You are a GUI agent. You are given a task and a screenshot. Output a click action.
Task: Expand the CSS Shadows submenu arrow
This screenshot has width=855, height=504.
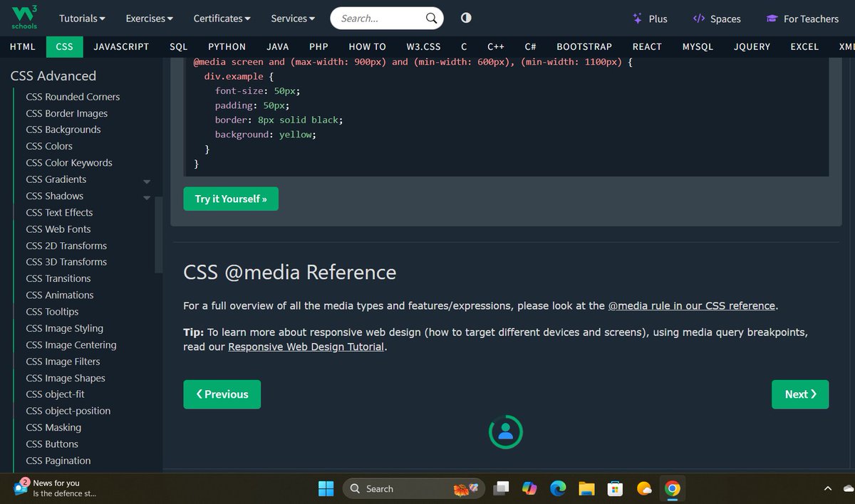(147, 197)
